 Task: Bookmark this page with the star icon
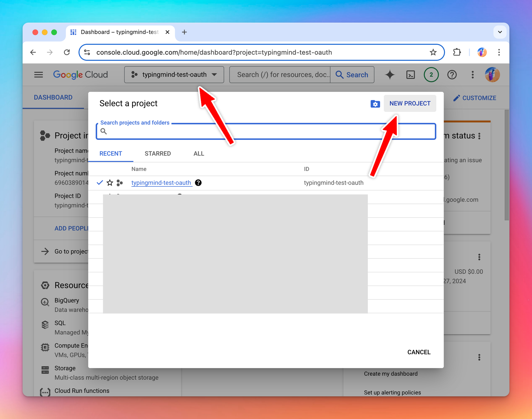coord(433,53)
